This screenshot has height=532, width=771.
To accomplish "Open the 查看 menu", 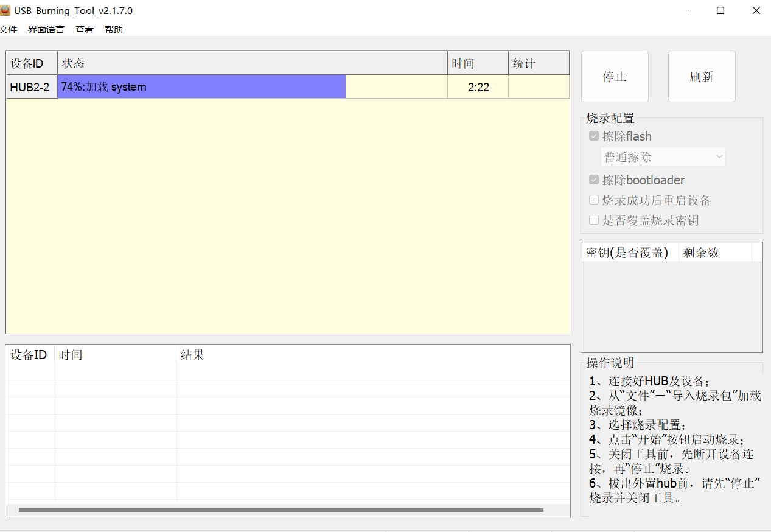I will 85,29.
